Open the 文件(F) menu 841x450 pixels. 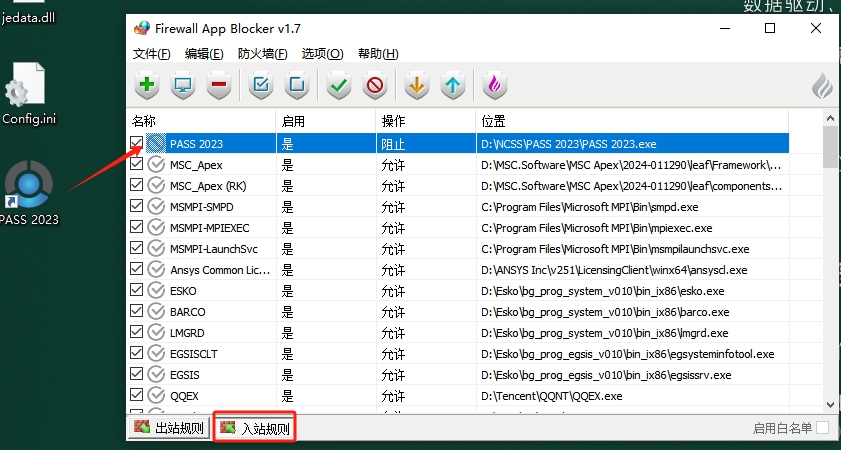(x=151, y=54)
